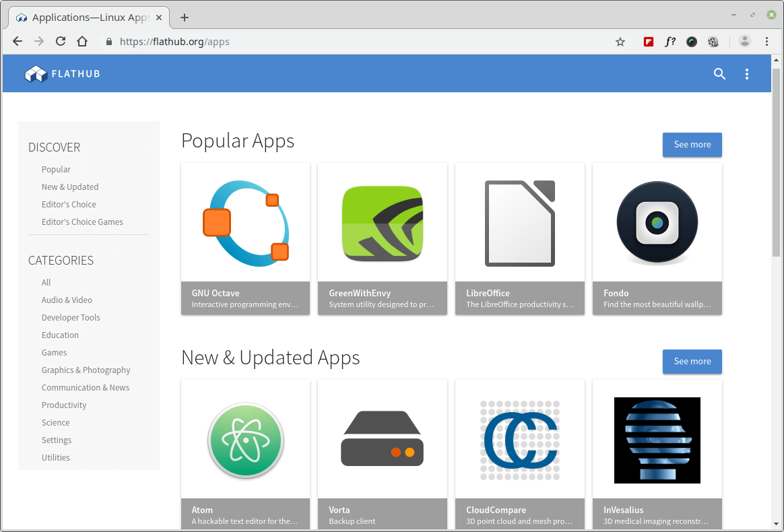Open the InVesalius card title
This screenshot has height=532, width=784.
pos(623,510)
